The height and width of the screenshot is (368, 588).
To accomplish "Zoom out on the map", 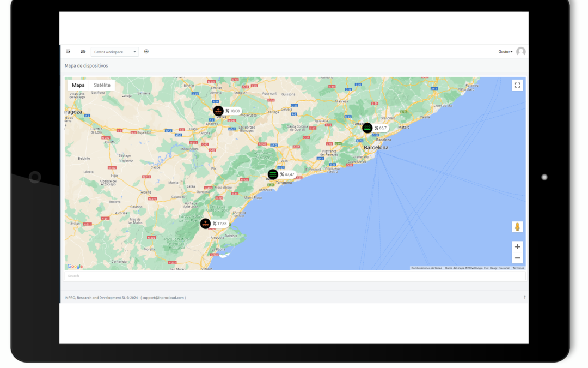I will 518,258.
